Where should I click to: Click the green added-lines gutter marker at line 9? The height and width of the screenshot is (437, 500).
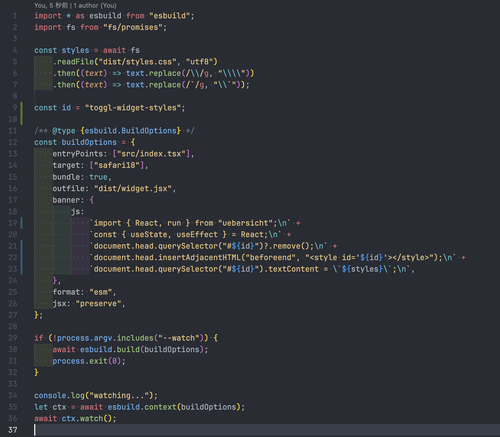pyautogui.click(x=22, y=113)
